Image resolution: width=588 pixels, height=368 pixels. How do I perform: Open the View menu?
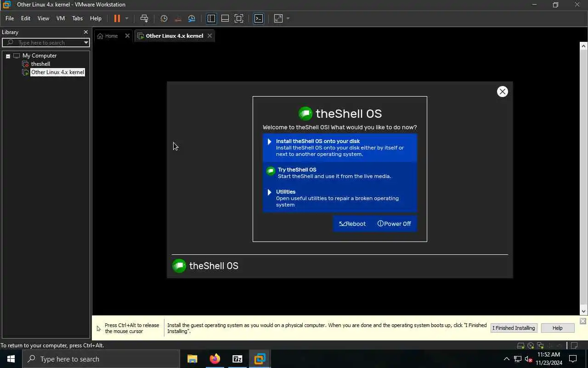[43, 18]
